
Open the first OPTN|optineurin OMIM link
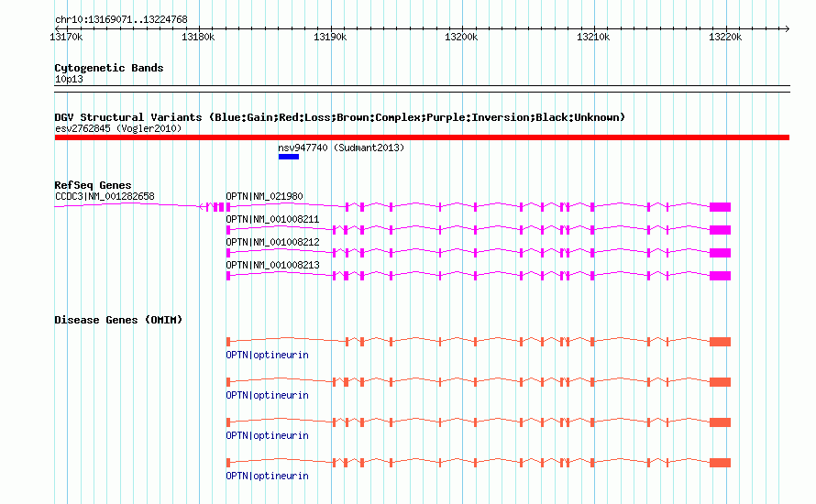point(267,355)
